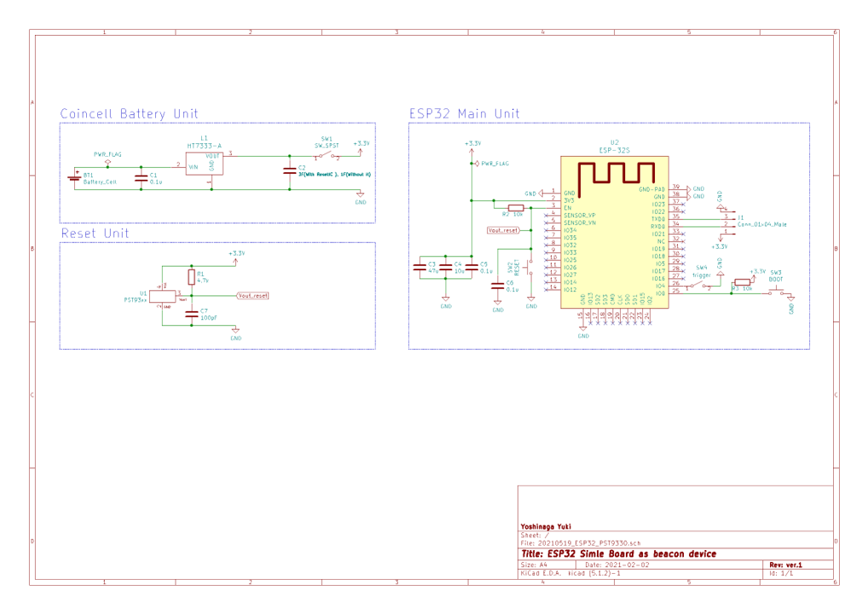Image resolution: width=868 pixels, height=614 pixels.
Task: Select the BT1 Battery_Cell symbol
Action: coord(74,177)
